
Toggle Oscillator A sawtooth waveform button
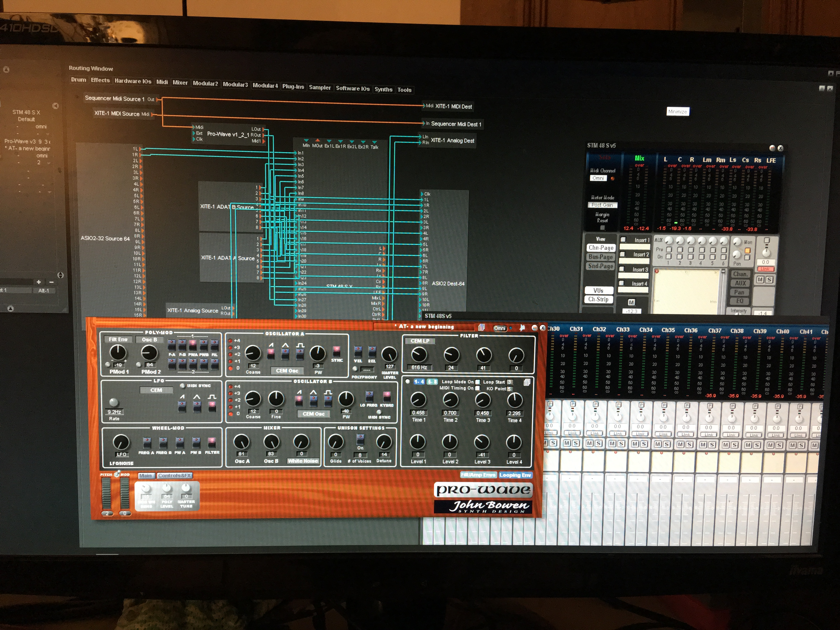271,354
